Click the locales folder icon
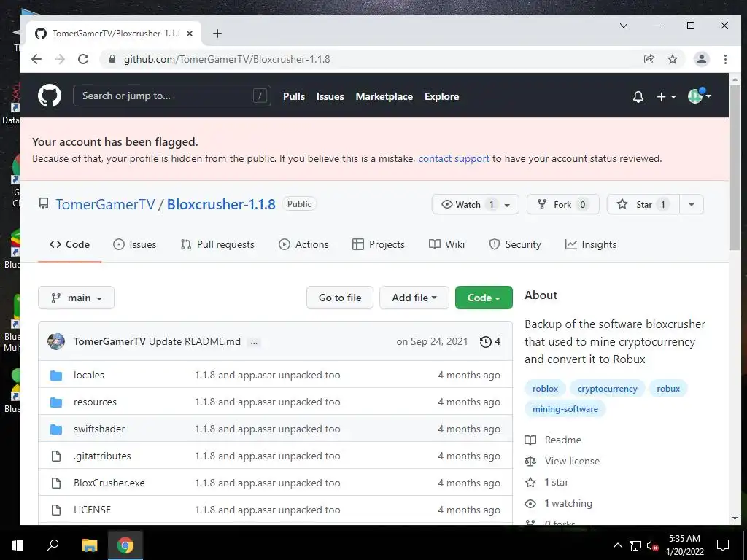Image resolution: width=747 pixels, height=560 pixels. (x=56, y=376)
